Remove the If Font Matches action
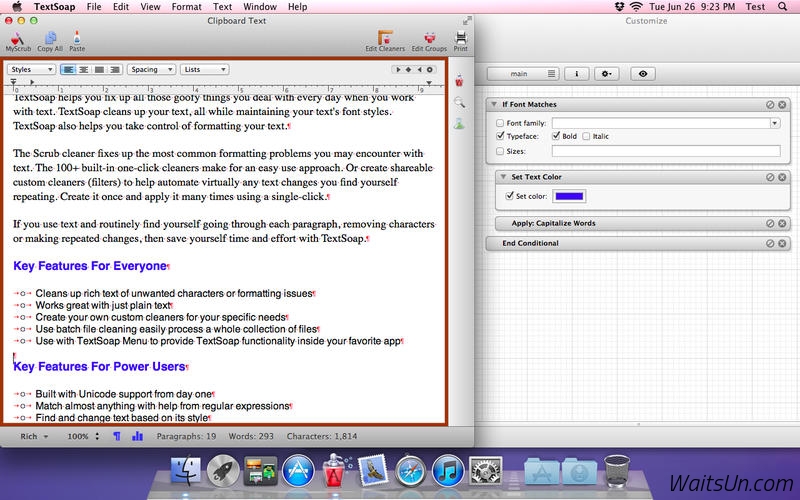Screen dimensions: 800x500 [782, 105]
